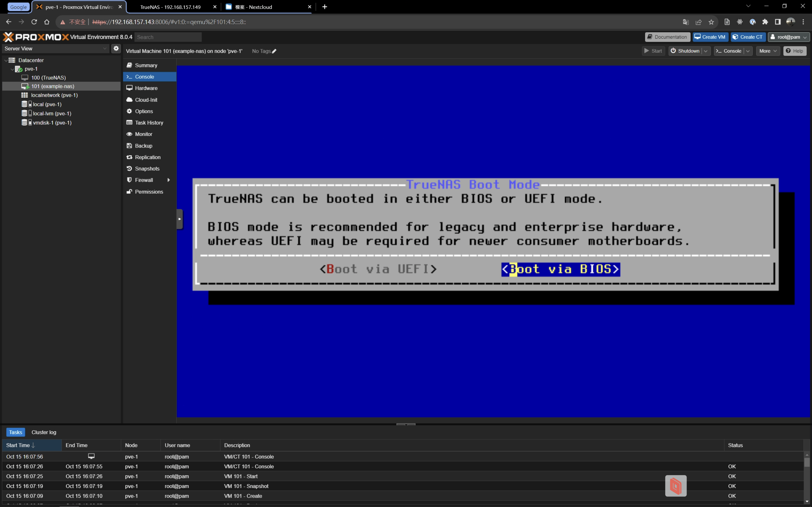Choose Boot via BIOS option
812x507 pixels.
560,269
